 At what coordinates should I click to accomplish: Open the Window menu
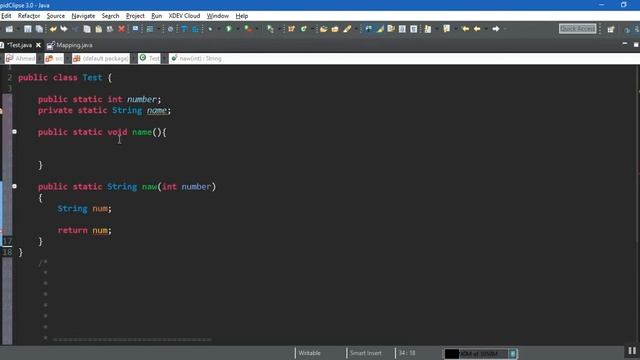218,16
